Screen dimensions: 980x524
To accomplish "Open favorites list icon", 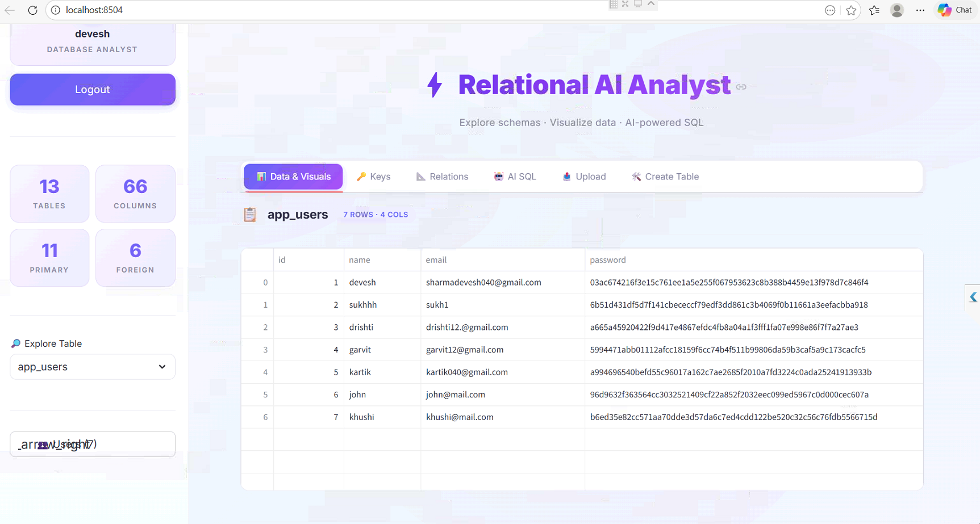I will pos(874,10).
